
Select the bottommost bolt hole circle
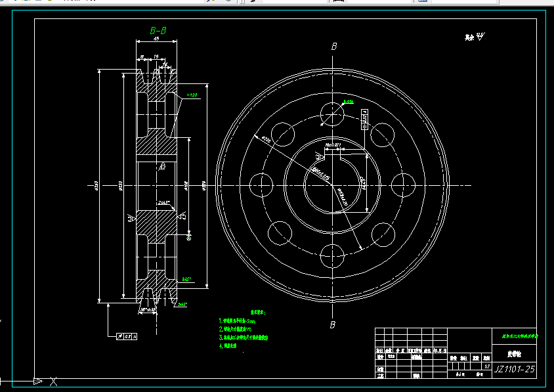click(332, 256)
